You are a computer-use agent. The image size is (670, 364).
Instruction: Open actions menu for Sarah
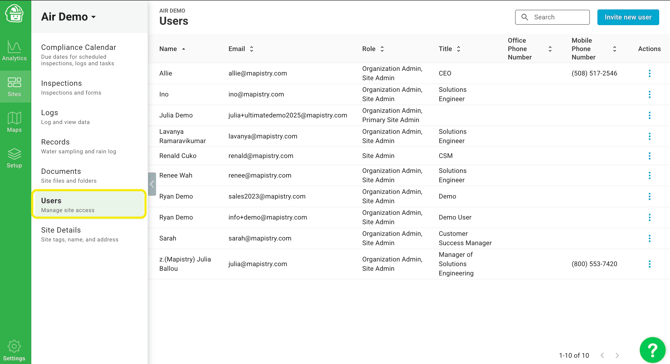649,238
